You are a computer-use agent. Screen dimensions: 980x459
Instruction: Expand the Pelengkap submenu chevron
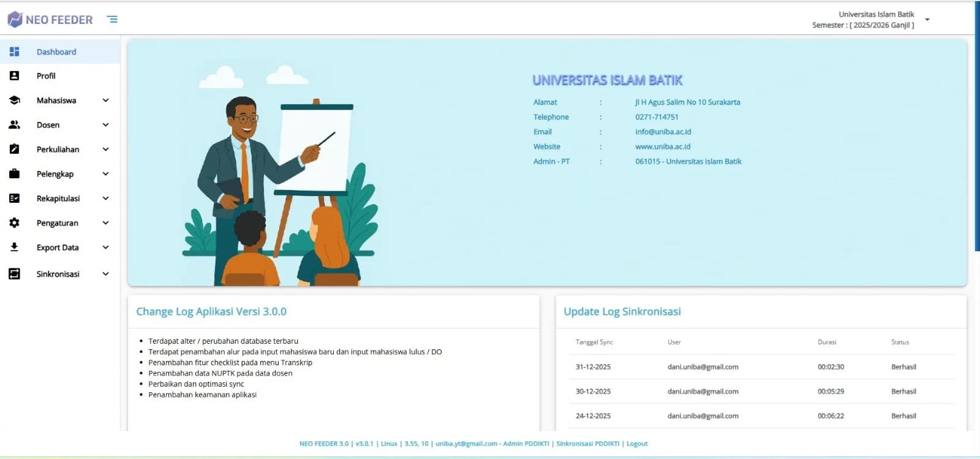click(106, 174)
